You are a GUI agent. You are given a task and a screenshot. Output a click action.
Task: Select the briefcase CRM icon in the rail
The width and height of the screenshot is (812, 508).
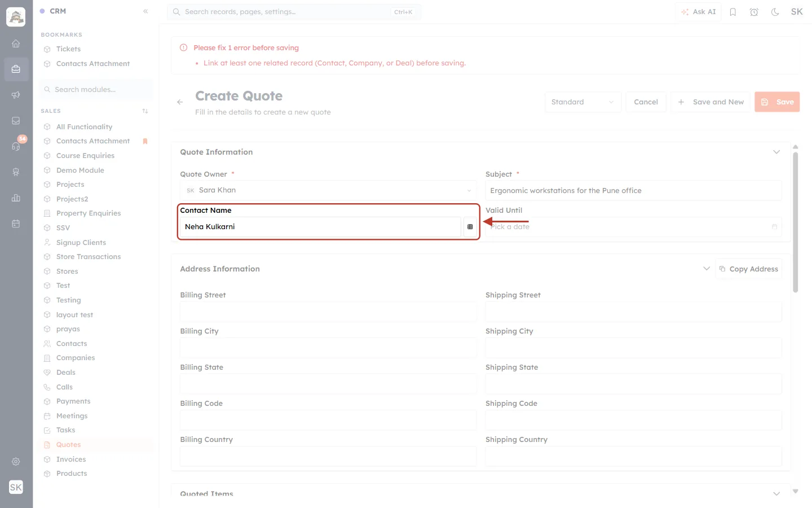point(16,69)
